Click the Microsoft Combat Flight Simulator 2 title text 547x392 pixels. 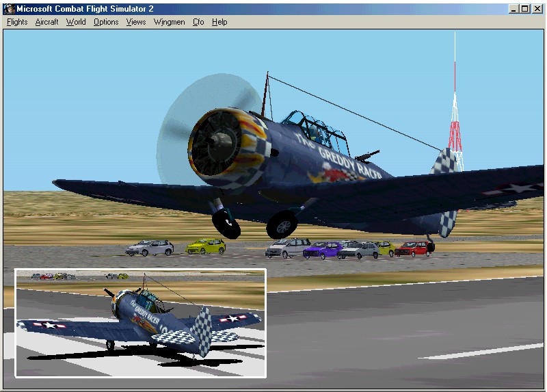click(85, 9)
